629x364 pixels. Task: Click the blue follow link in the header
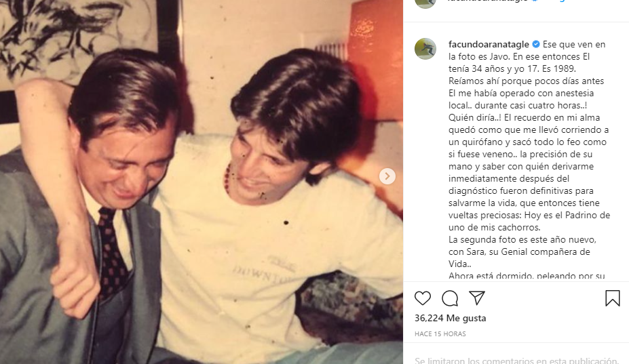coord(560,1)
